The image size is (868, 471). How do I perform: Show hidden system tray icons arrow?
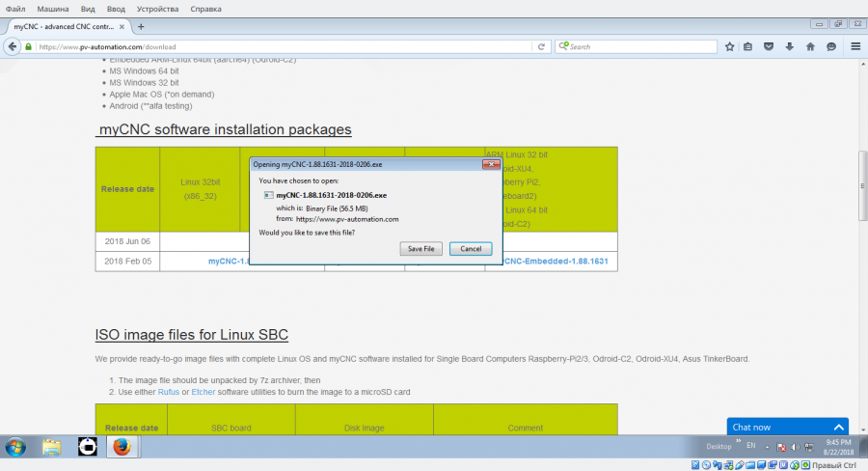point(768,447)
